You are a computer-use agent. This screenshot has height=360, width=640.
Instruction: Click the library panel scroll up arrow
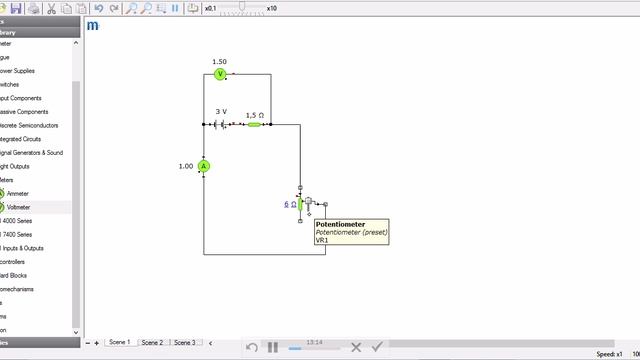pyautogui.click(x=76, y=43)
